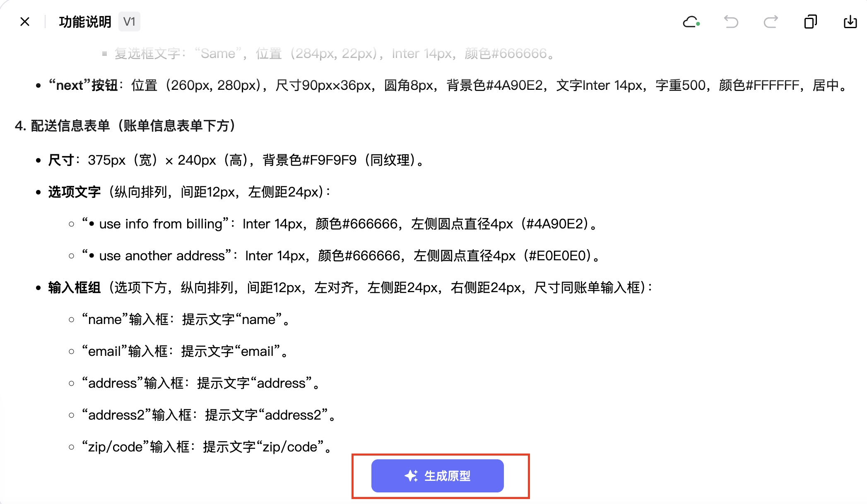Open the V1 version badge

point(129,22)
